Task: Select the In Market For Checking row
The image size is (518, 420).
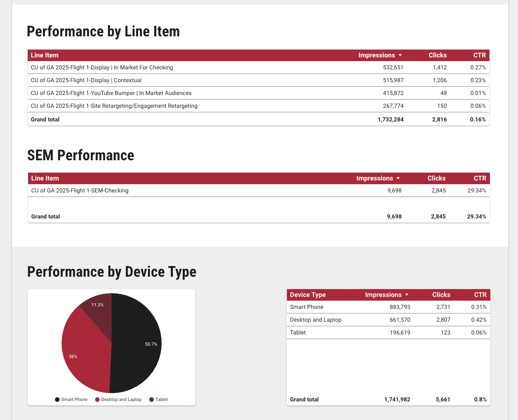Action: 102,67
